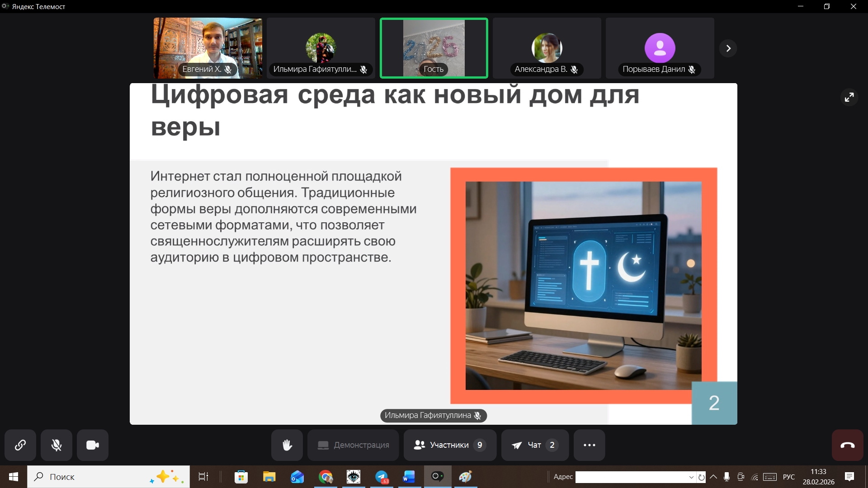This screenshot has height=488, width=868.
Task: Click the Адрес address input field
Action: pos(631,477)
